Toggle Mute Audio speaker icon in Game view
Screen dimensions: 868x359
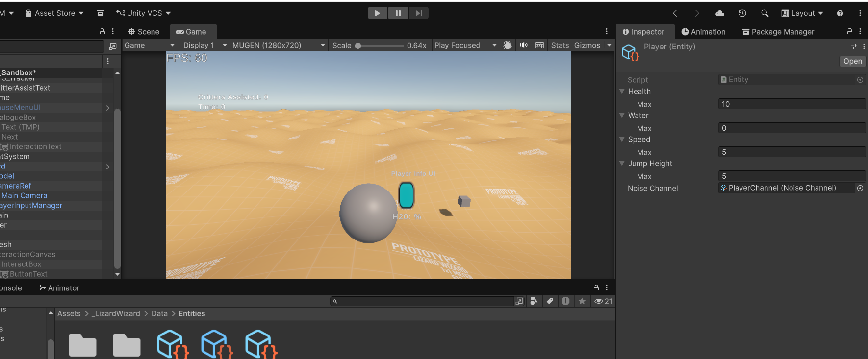click(x=524, y=45)
